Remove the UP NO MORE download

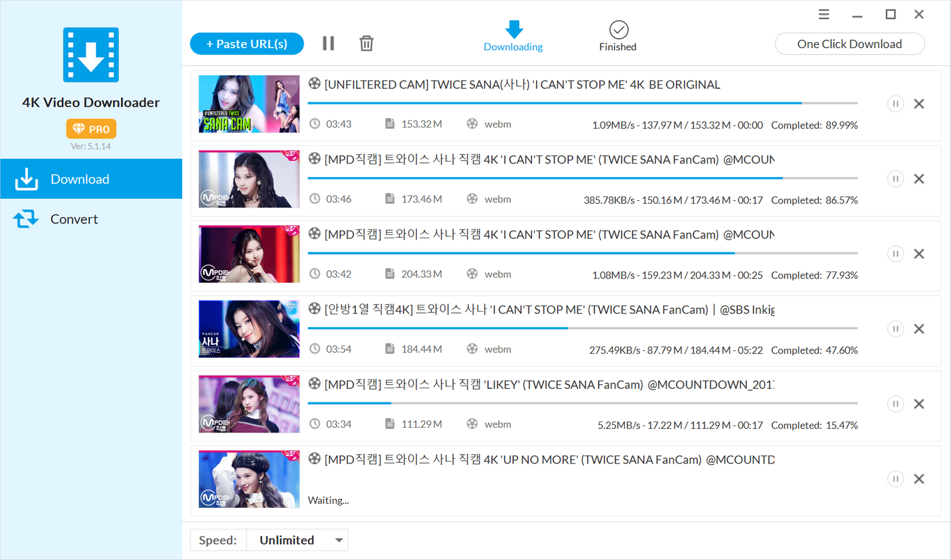[919, 479]
